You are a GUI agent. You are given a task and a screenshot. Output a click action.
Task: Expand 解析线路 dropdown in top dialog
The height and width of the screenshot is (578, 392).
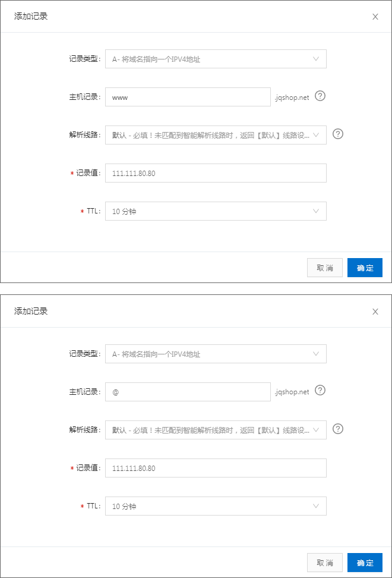pyautogui.click(x=216, y=135)
